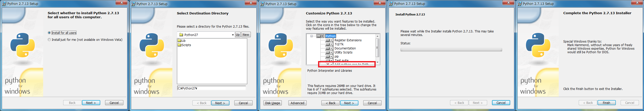Click the feature tree scroll-down arrow

[377, 62]
